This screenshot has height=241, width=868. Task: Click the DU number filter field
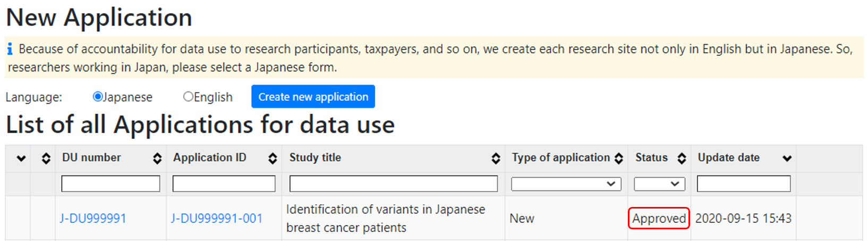[110, 184]
